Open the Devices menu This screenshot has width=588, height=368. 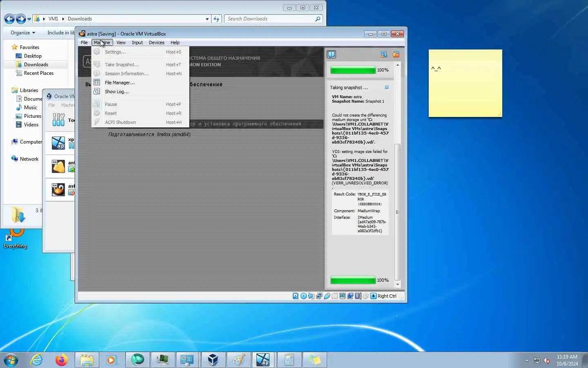pyautogui.click(x=156, y=43)
